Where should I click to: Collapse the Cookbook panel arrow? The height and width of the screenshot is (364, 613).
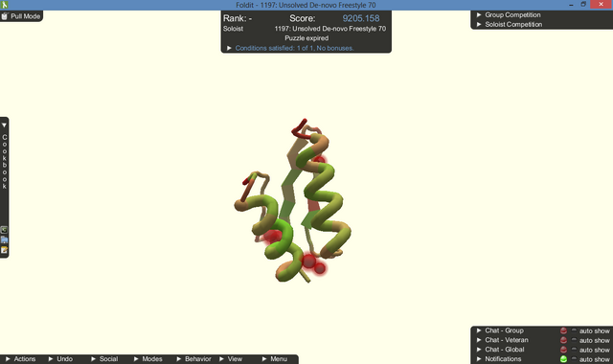tap(4, 125)
